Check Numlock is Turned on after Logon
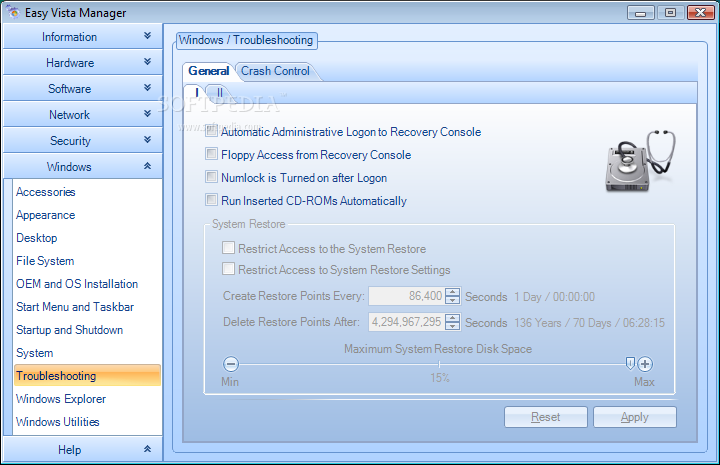The height and width of the screenshot is (465, 720). coord(211,177)
